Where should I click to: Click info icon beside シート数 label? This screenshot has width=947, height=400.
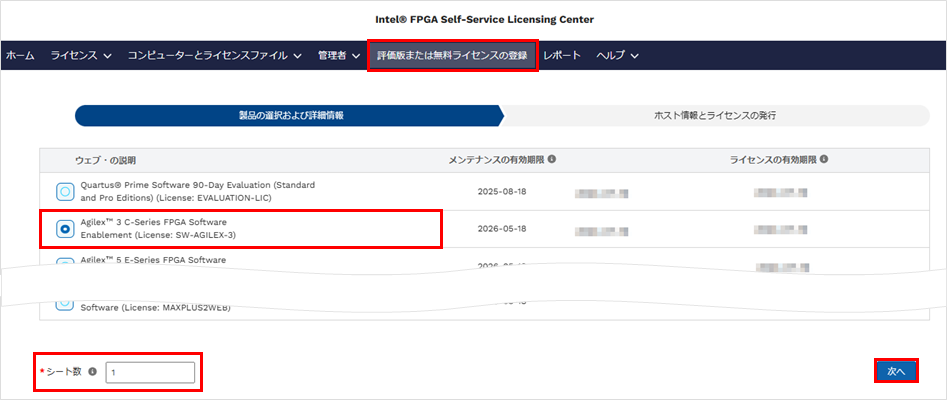[92, 372]
